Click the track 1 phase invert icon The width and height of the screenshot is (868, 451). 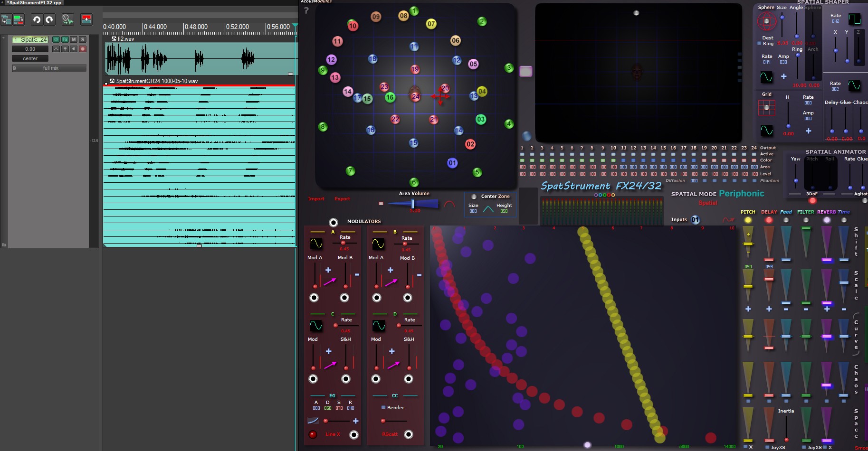[65, 49]
